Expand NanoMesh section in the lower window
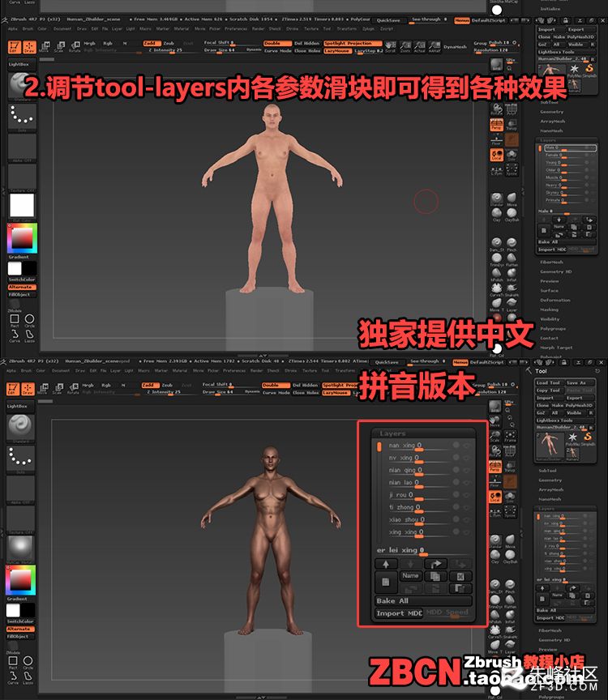Viewport: 608px width, 700px height. pyautogui.click(x=550, y=499)
